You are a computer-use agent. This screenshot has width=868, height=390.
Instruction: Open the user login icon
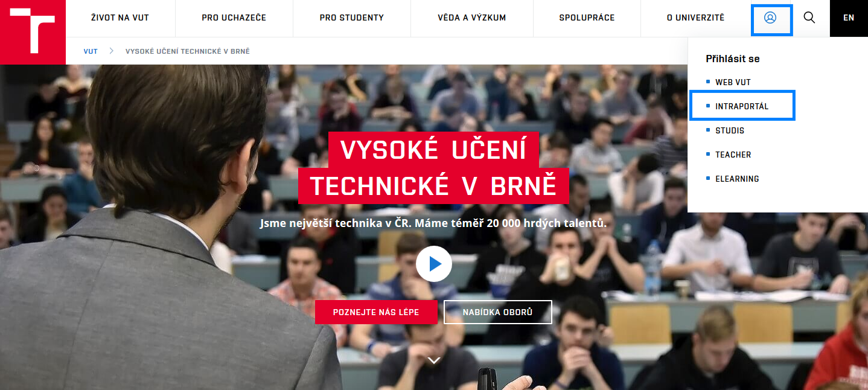click(770, 18)
